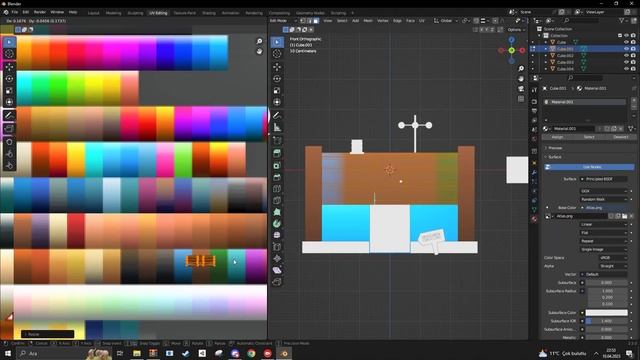Select the Poly Build tool

277,212
